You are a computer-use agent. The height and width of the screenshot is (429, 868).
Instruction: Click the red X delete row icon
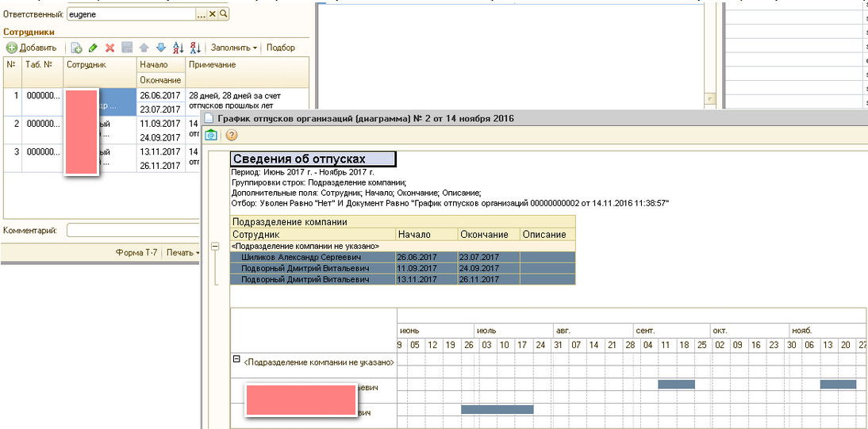pyautogui.click(x=109, y=48)
